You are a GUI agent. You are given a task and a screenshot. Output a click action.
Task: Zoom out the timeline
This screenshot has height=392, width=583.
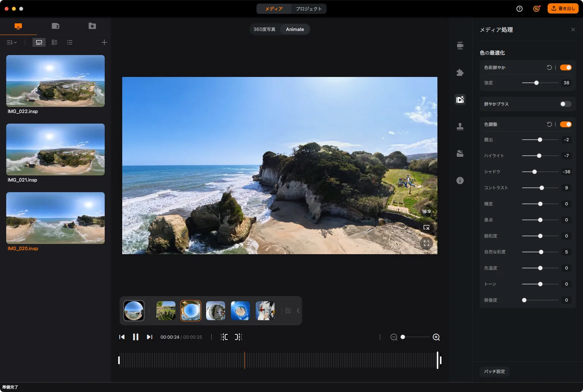(x=394, y=337)
